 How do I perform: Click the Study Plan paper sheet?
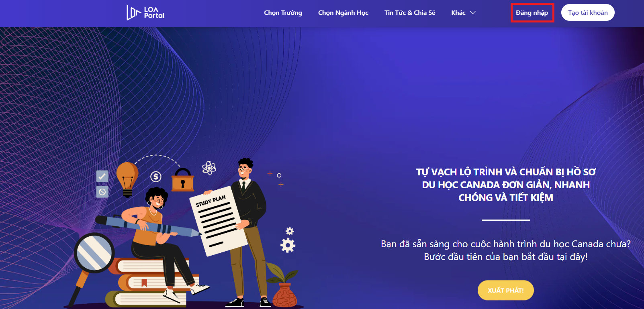pos(219,221)
